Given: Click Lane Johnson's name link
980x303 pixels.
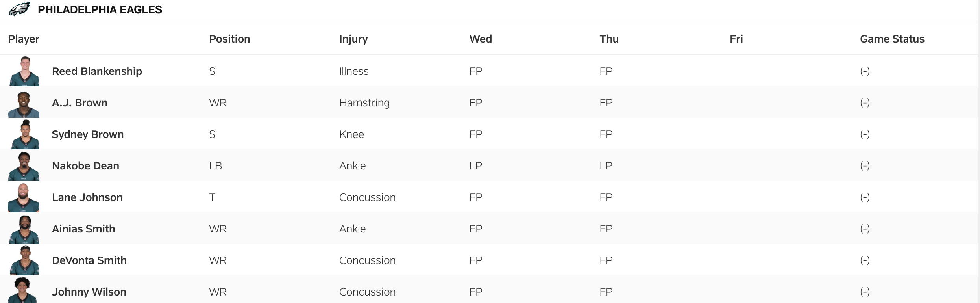Looking at the screenshot, I should point(87,197).
